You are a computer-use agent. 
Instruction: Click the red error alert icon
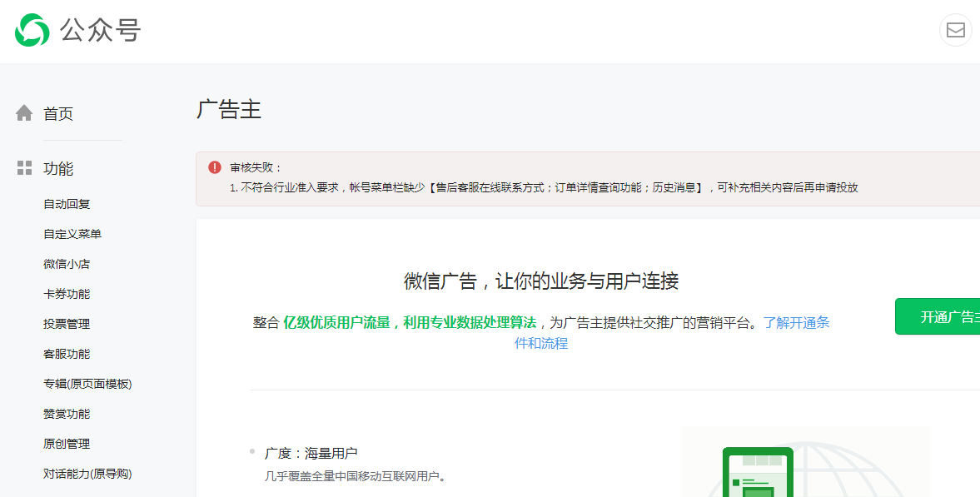[215, 167]
